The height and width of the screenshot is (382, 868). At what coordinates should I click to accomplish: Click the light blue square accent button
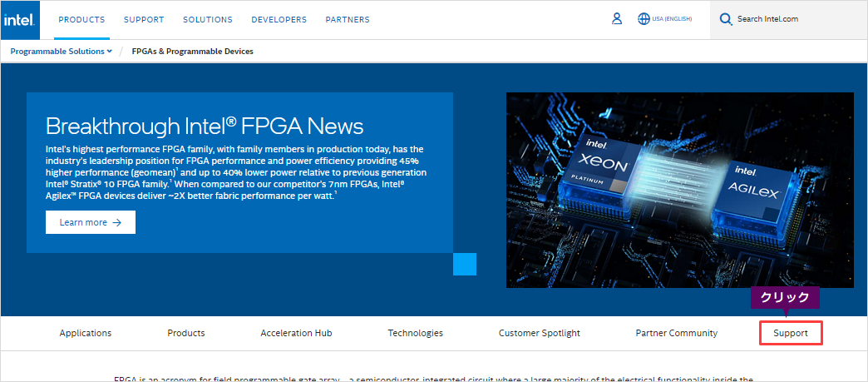465,264
